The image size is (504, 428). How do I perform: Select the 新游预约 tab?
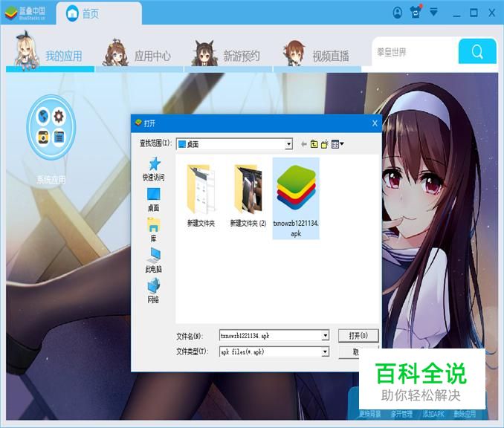[228, 54]
